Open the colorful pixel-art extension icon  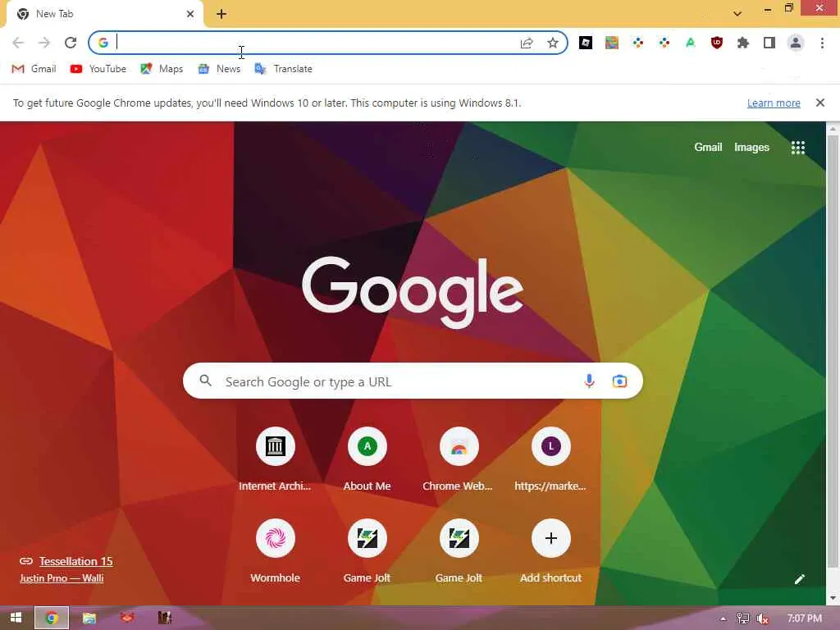[x=612, y=43]
